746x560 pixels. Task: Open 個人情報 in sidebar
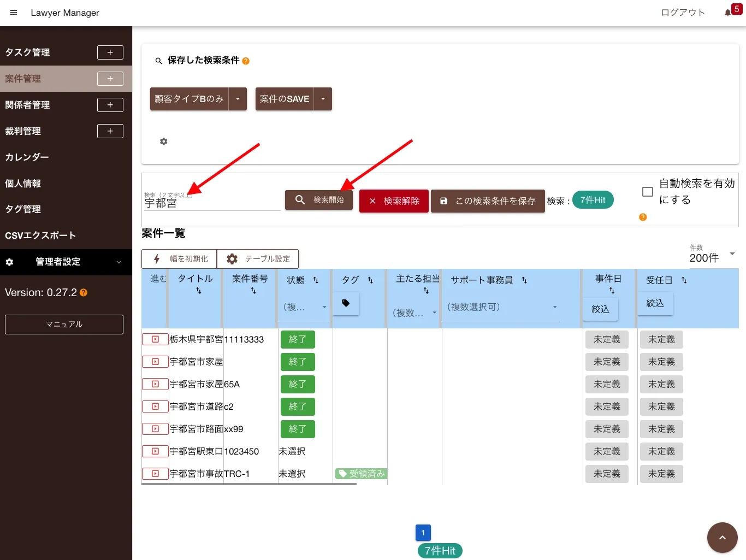point(23,184)
